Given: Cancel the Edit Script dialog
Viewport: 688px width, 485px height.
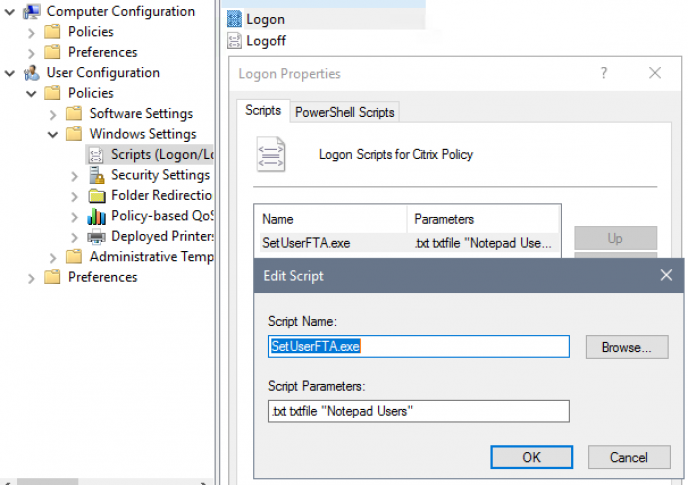Looking at the screenshot, I should (629, 457).
